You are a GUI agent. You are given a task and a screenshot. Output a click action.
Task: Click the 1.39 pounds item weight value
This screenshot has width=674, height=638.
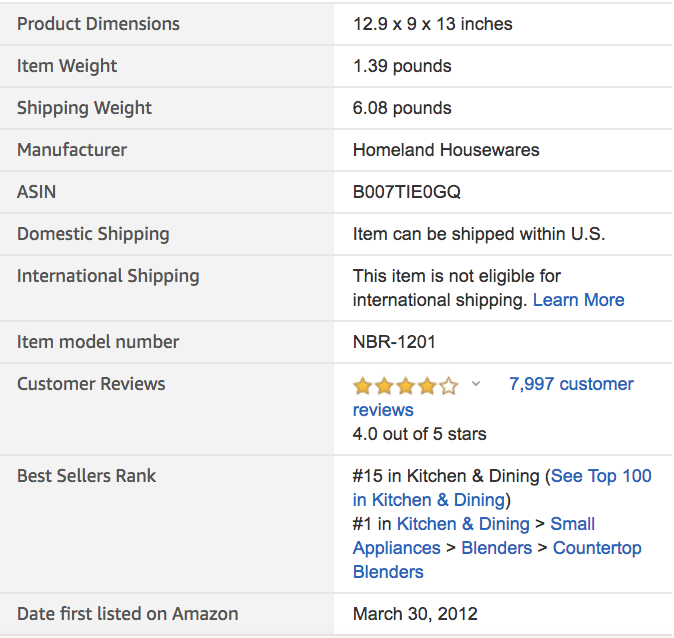tap(402, 66)
